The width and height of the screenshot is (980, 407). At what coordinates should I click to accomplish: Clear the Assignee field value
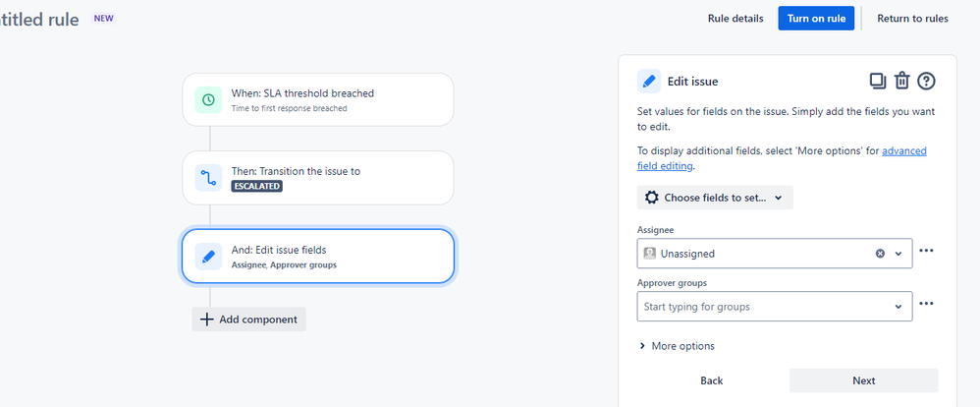tap(880, 254)
